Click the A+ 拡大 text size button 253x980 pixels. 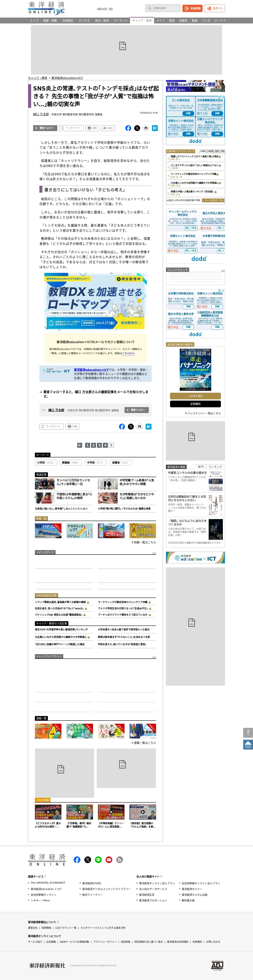[x=108, y=128]
